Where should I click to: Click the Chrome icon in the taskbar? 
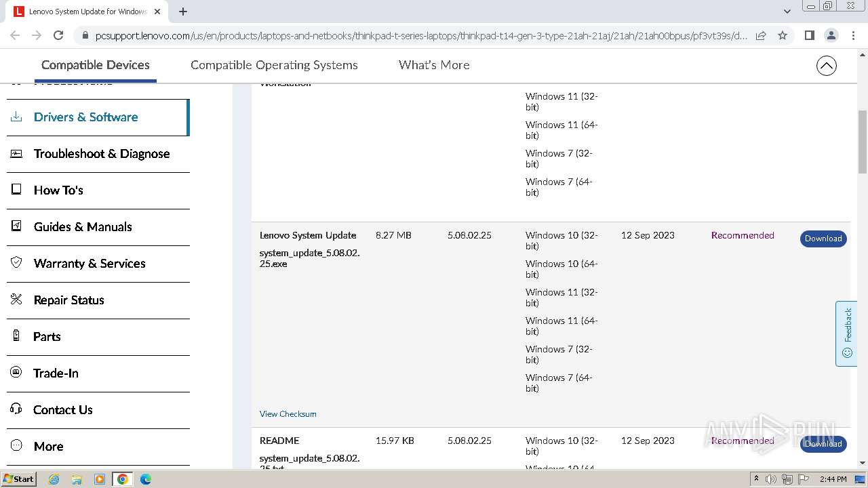(122, 479)
